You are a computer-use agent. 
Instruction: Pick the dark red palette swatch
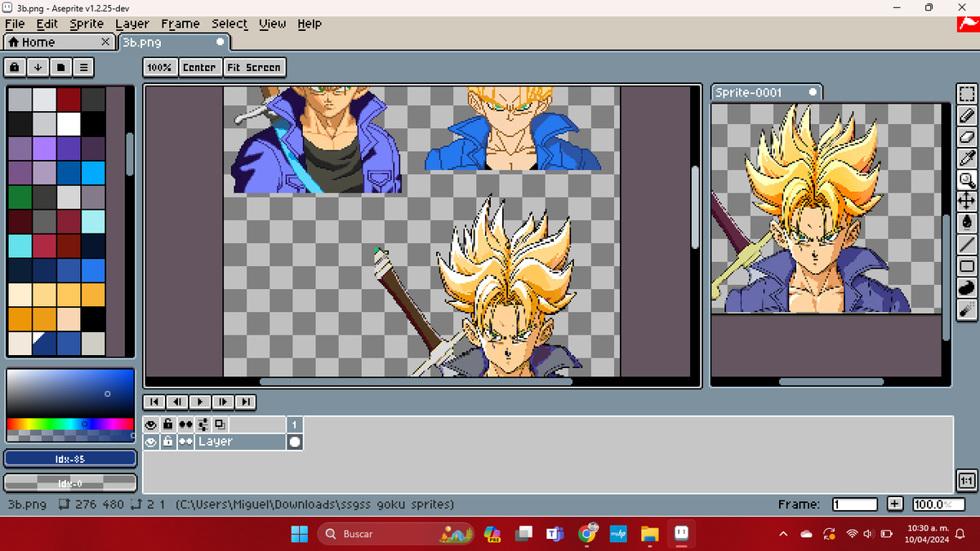point(69,100)
